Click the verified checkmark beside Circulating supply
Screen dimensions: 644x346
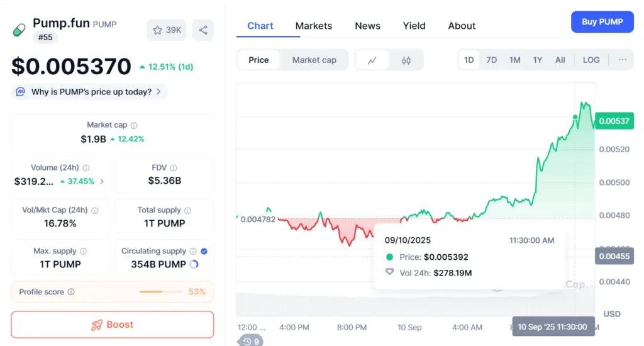pos(204,251)
